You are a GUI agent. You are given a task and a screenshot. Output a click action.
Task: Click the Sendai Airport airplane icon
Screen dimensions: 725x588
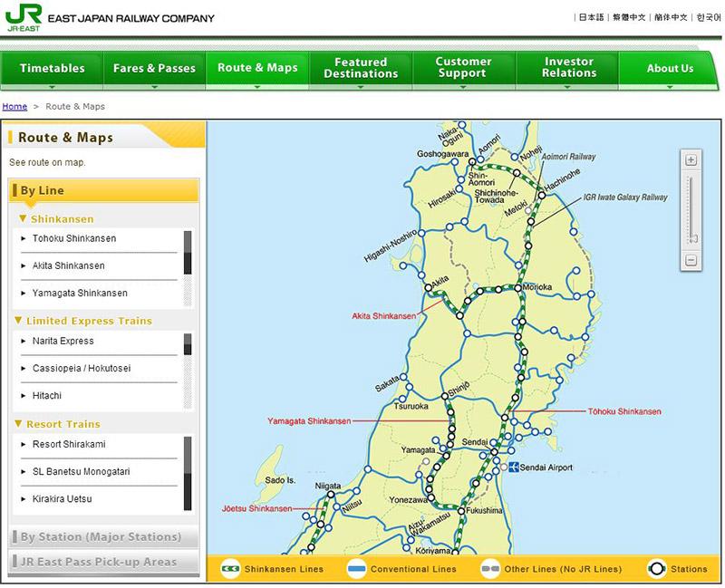(x=512, y=468)
